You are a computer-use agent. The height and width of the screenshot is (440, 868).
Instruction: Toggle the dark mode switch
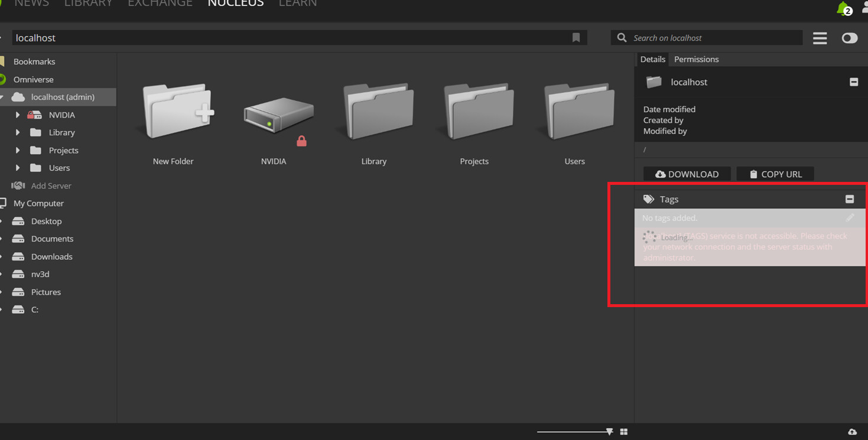(849, 38)
